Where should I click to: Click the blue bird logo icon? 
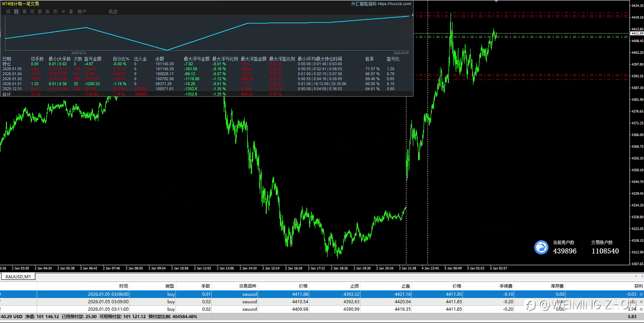pos(541,247)
